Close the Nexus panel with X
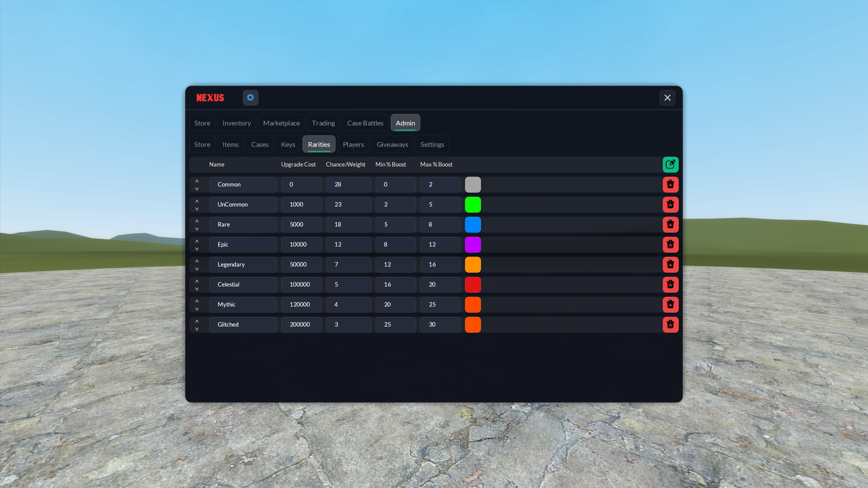Screen dimensions: 868x488 tap(667, 98)
